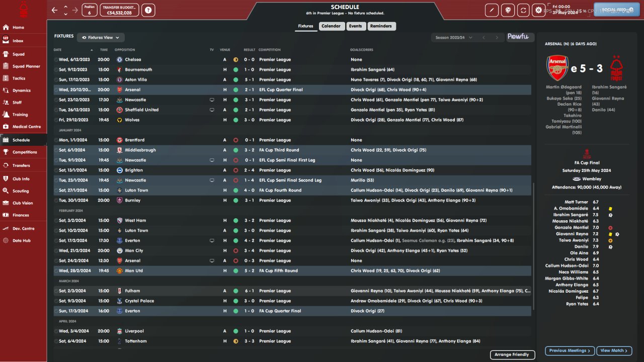Expand the Fixtures View dropdown
Screen dimensions: 644x362
[x=101, y=37]
